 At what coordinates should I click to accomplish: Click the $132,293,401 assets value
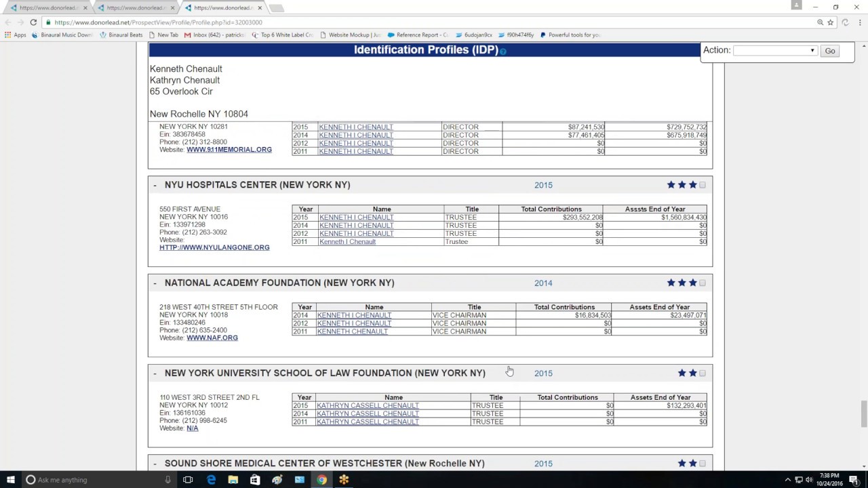686,405
